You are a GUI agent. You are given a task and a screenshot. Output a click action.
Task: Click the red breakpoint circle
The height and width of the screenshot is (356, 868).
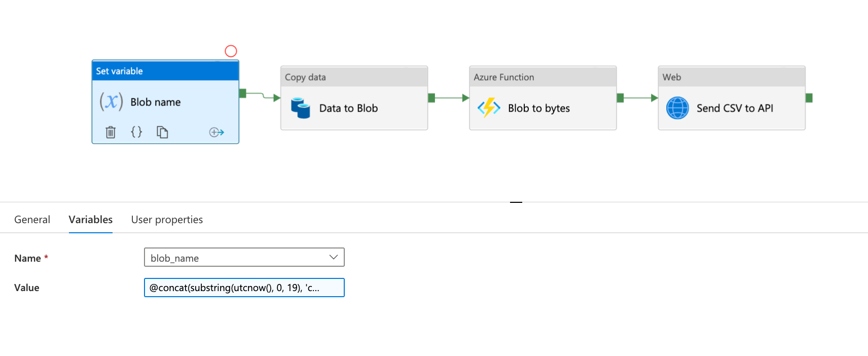231,51
